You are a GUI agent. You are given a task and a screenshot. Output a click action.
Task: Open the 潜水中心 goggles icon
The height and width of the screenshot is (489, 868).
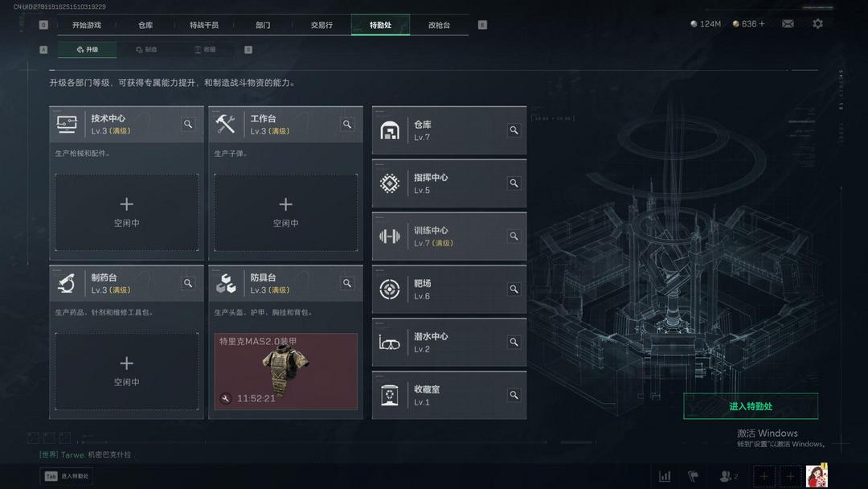coord(389,343)
